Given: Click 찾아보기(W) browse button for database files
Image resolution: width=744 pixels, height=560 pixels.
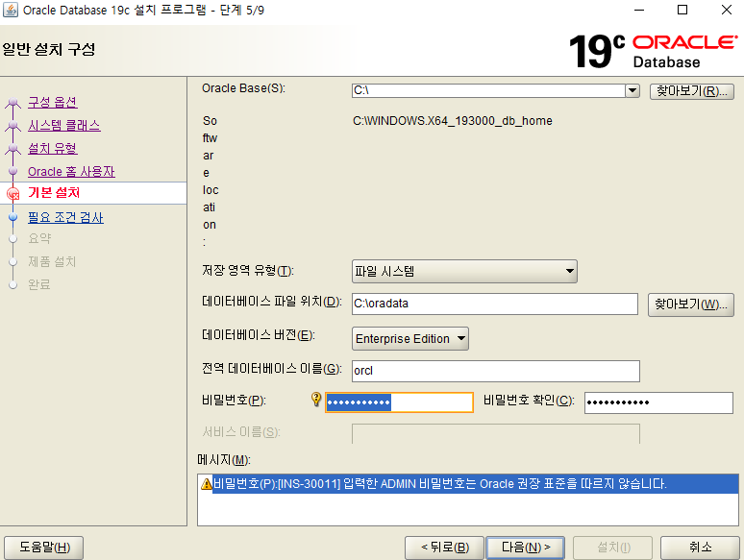Looking at the screenshot, I should pyautogui.click(x=691, y=304).
